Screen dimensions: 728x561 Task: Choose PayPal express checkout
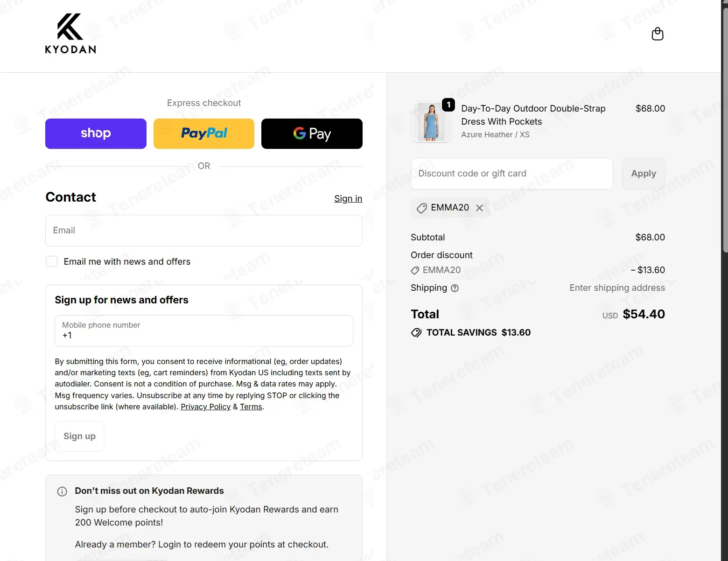(204, 133)
